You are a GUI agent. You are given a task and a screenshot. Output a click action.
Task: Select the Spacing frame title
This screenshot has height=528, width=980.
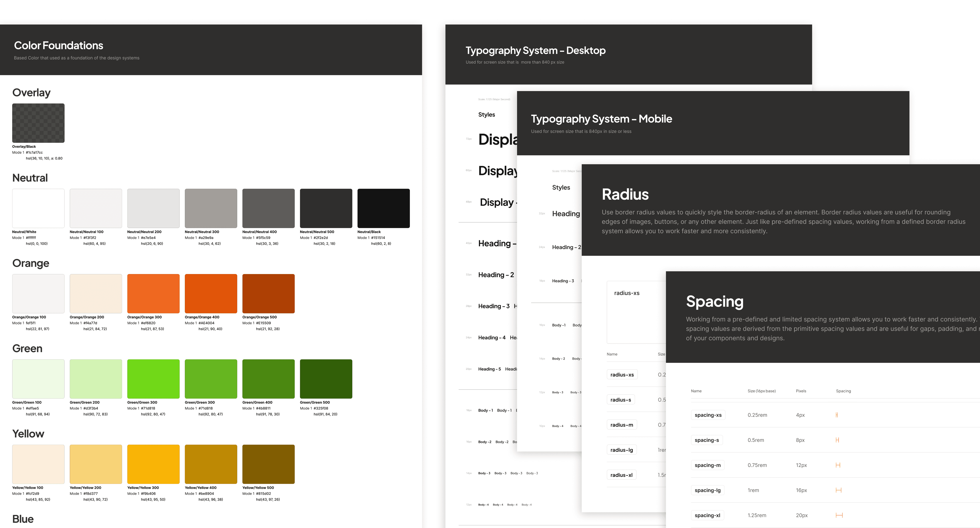(714, 301)
